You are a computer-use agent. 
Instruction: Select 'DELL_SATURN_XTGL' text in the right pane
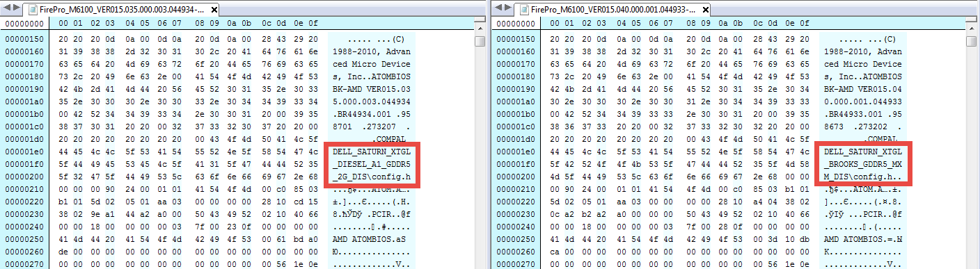tap(863, 152)
